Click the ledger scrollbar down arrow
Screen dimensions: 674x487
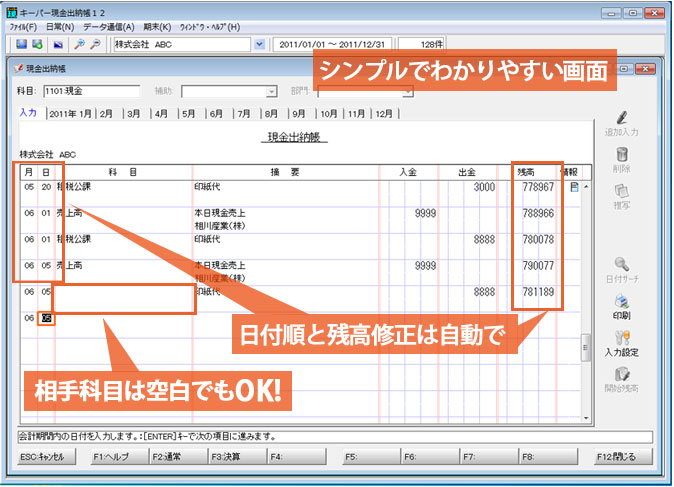click(585, 417)
